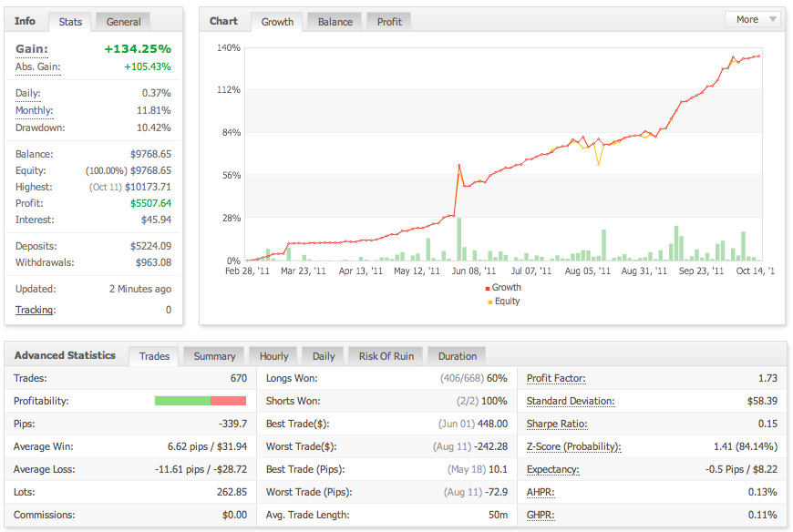Toggle Equity series via yellow legend marker

coord(490,302)
